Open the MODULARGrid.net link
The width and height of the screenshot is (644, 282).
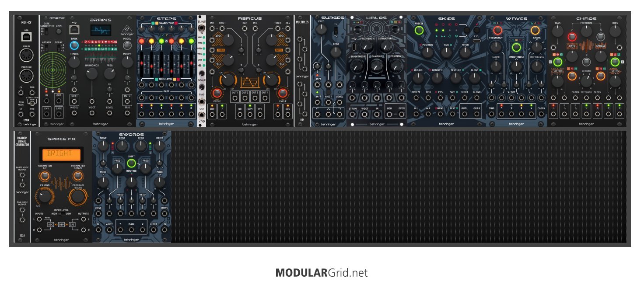pos(322,273)
